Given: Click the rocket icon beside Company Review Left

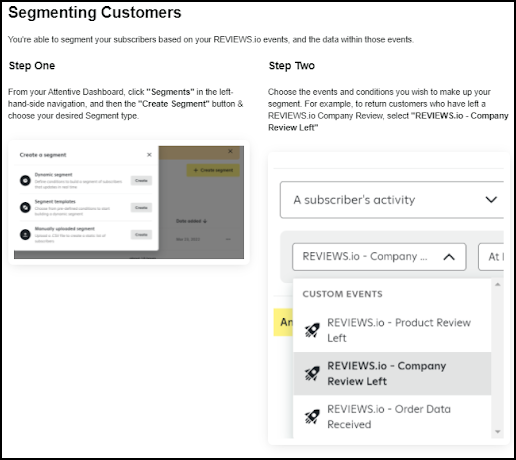Looking at the screenshot, I should (312, 373).
